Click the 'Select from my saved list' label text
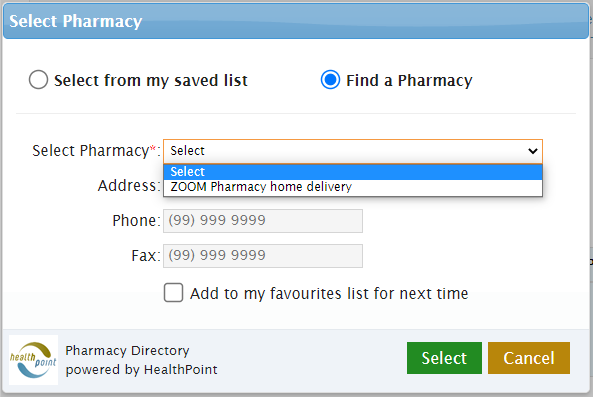 (151, 80)
